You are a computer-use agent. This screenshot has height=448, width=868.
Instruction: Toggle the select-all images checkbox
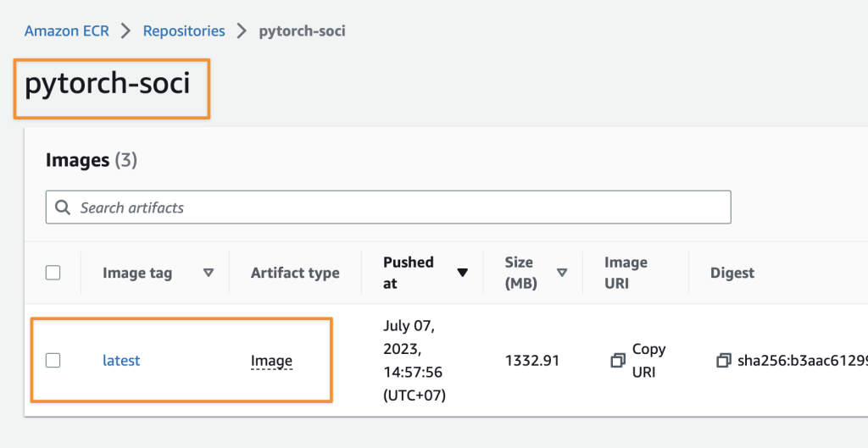(x=53, y=273)
